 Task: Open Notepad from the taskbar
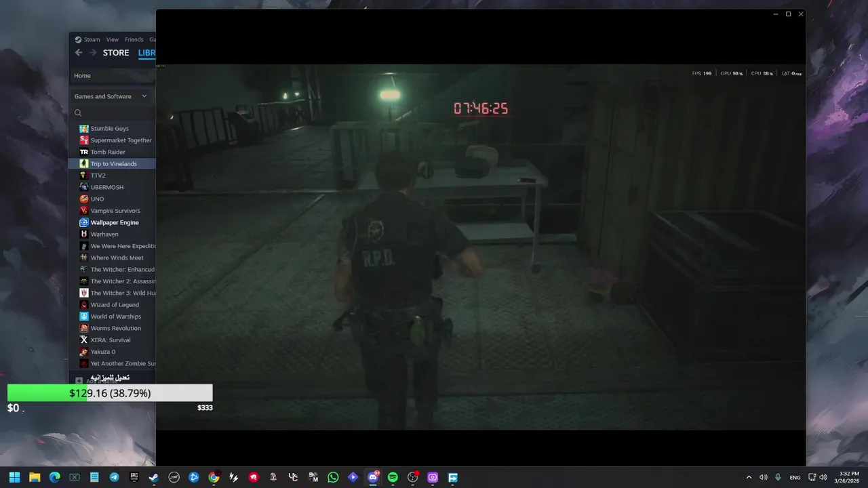[94, 477]
